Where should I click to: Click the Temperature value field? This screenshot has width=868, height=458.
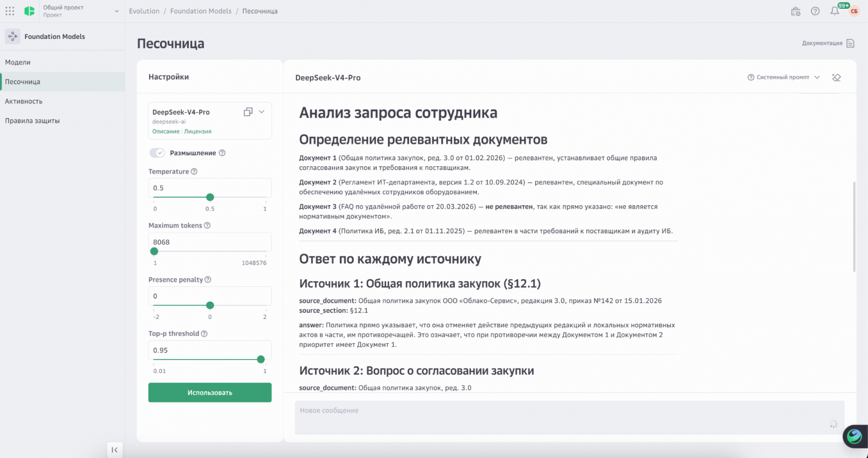pyautogui.click(x=210, y=188)
